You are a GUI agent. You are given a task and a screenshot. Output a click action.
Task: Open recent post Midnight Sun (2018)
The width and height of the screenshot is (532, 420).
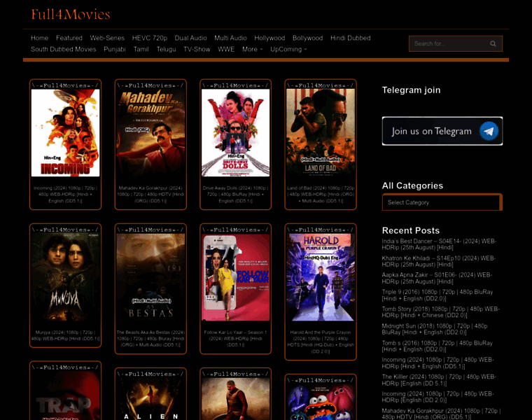pyautogui.click(x=435, y=329)
